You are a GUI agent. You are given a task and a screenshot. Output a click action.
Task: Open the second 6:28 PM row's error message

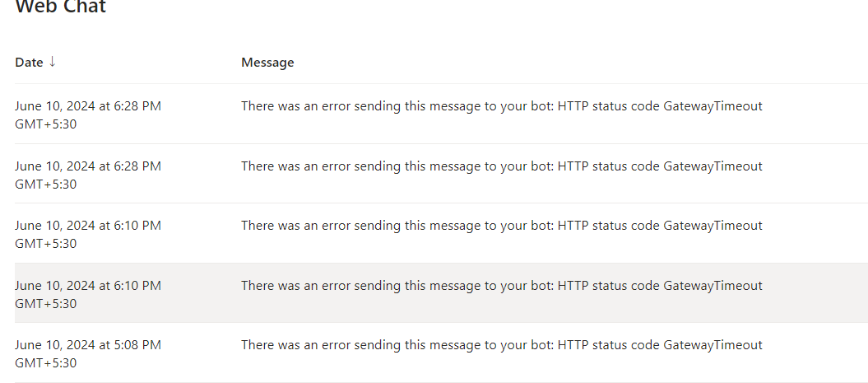point(501,166)
